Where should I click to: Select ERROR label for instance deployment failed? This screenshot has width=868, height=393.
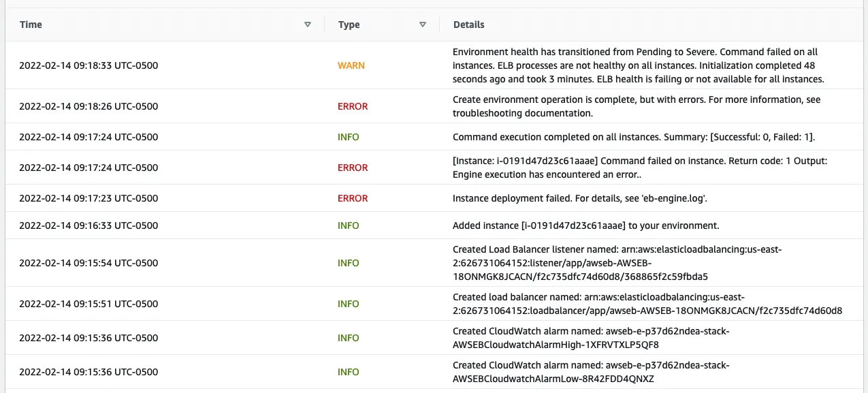click(353, 198)
